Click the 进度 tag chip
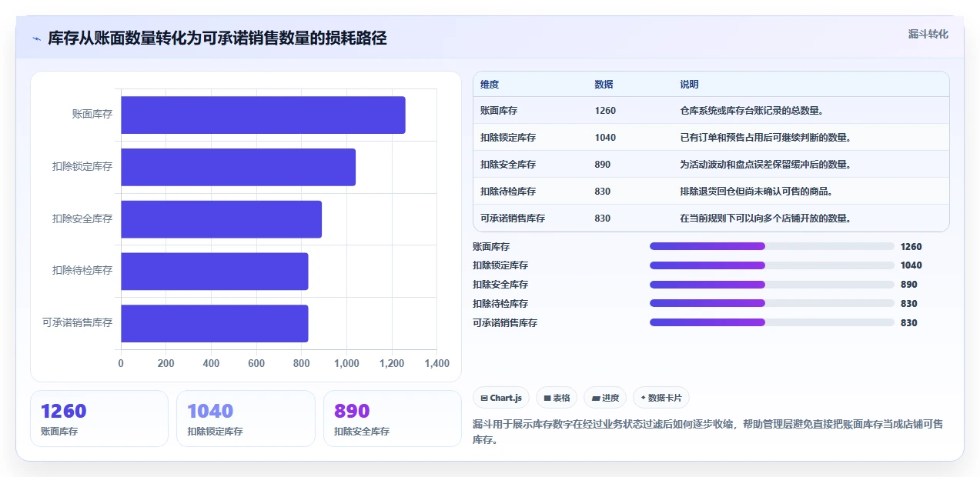Screen dimensions: 980x477 (605, 398)
